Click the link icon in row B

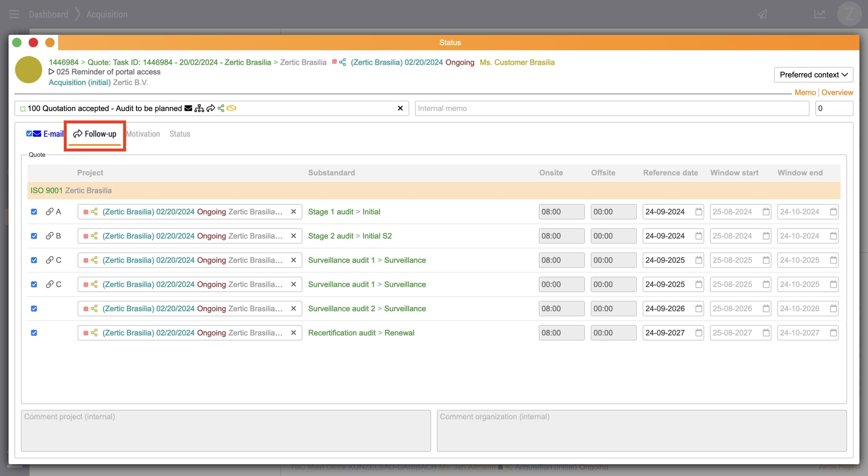[50, 236]
